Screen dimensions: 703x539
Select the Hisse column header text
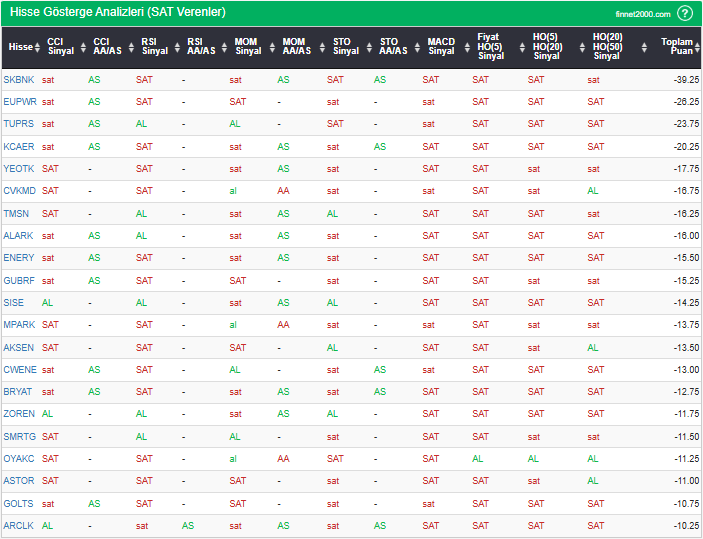click(x=21, y=47)
